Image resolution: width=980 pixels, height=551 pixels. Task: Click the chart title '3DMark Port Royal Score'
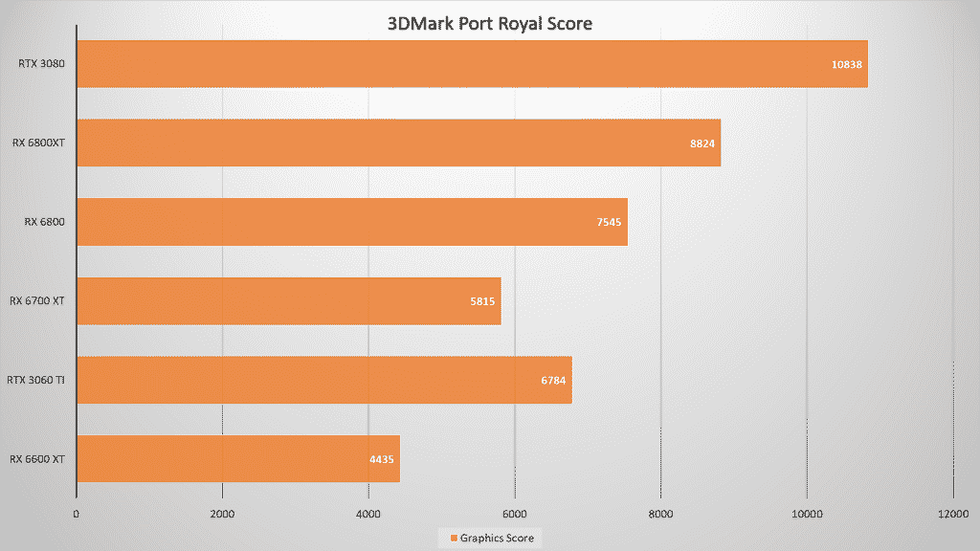pyautogui.click(x=490, y=24)
